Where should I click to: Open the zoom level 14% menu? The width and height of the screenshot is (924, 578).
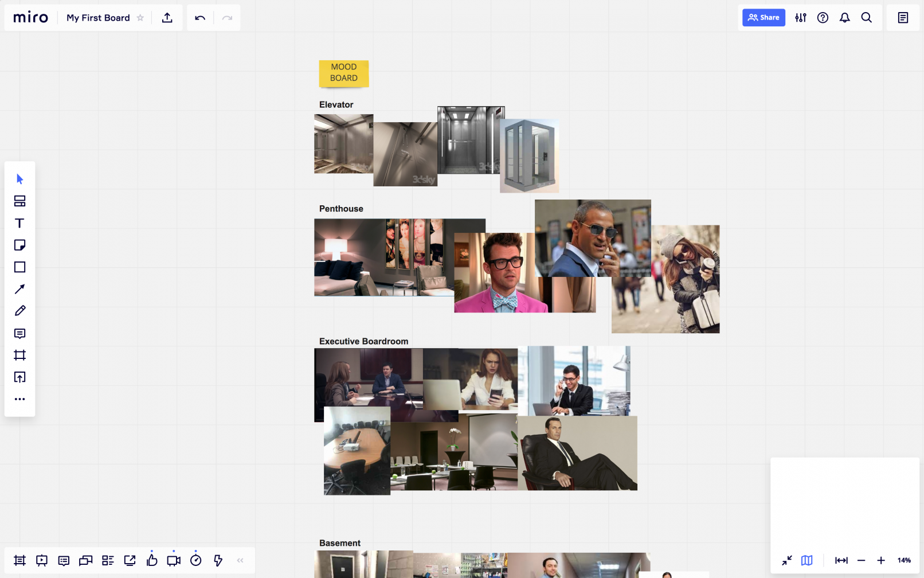tap(904, 560)
